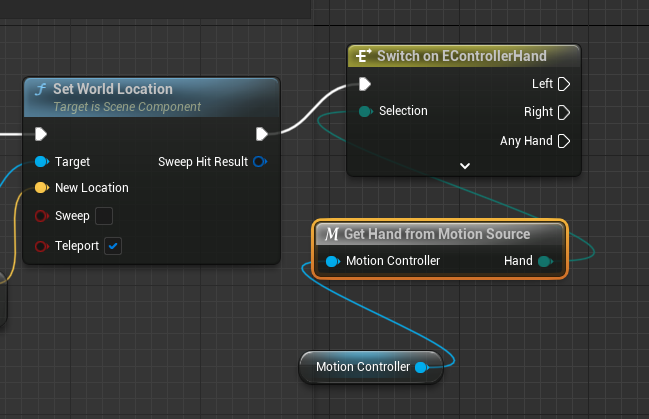Click the red Sweep boolean pin

coord(42,216)
